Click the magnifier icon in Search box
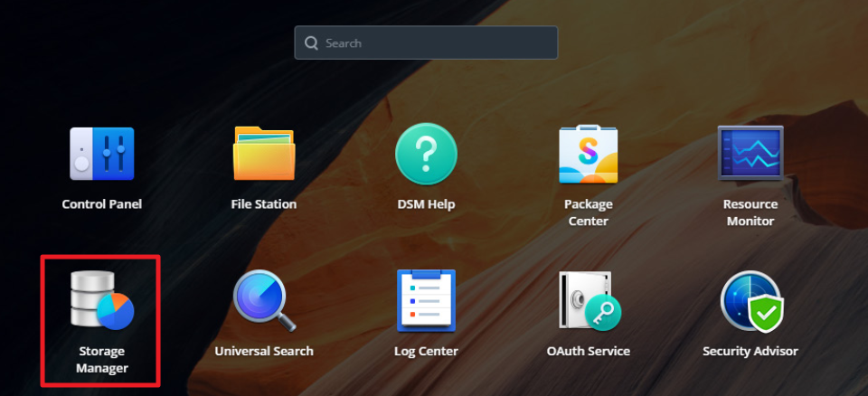868x396 pixels. point(311,43)
